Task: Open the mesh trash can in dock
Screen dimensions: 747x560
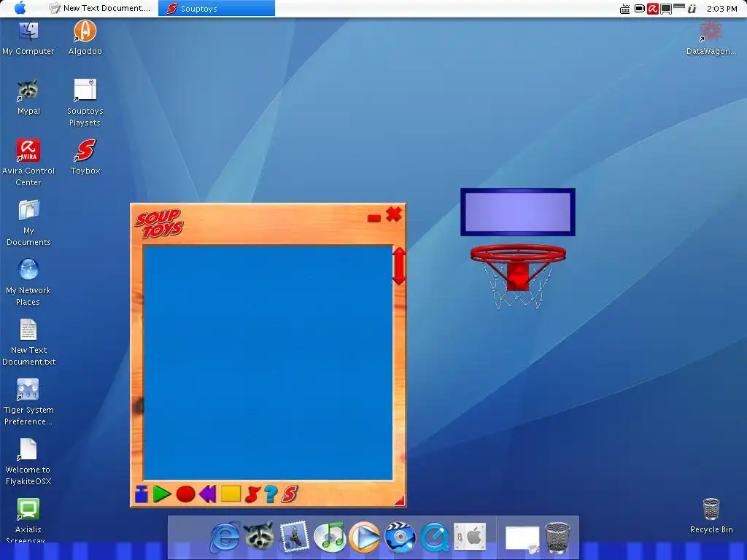Action: pos(557,537)
